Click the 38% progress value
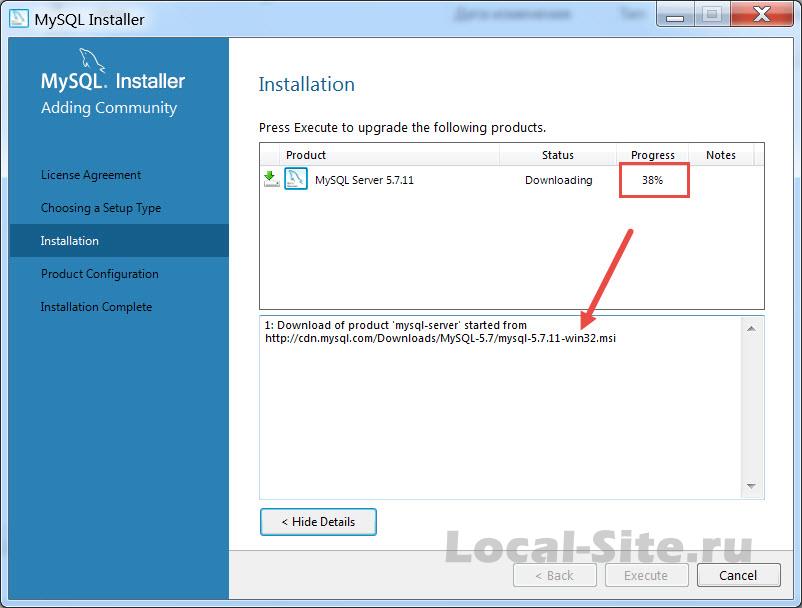The image size is (802, 608). coord(653,180)
